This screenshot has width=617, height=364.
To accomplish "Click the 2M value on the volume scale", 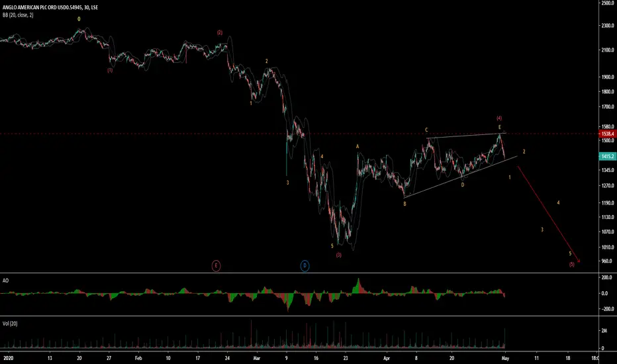I will (604, 330).
